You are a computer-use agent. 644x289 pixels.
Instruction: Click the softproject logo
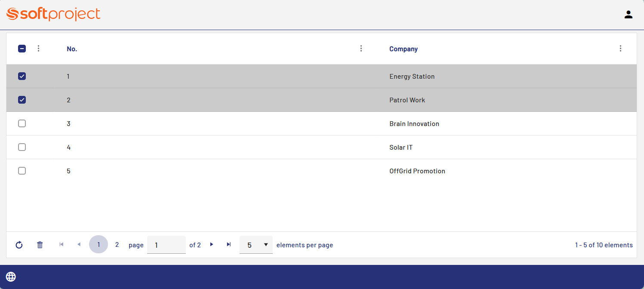click(54, 14)
